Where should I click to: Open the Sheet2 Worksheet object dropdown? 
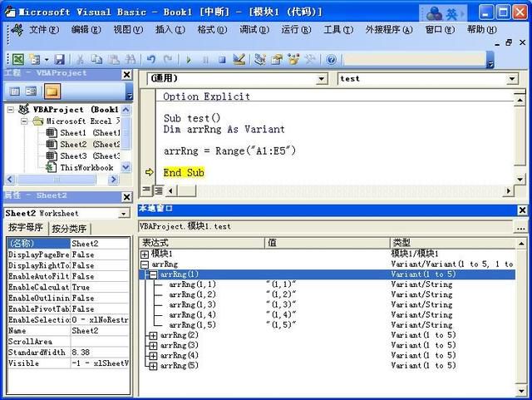124,214
